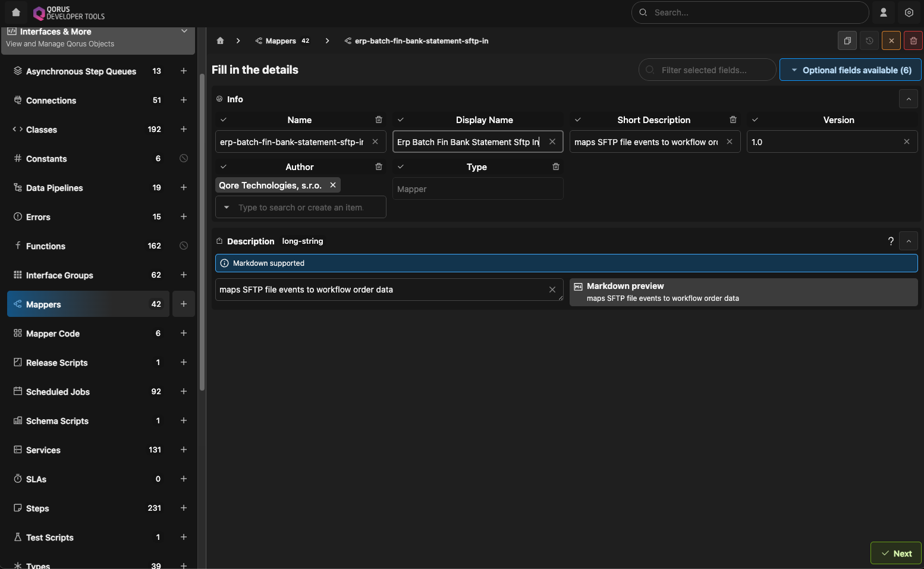Clear the Display Name field value
Screen dimensions: 924x569
[x=552, y=142]
